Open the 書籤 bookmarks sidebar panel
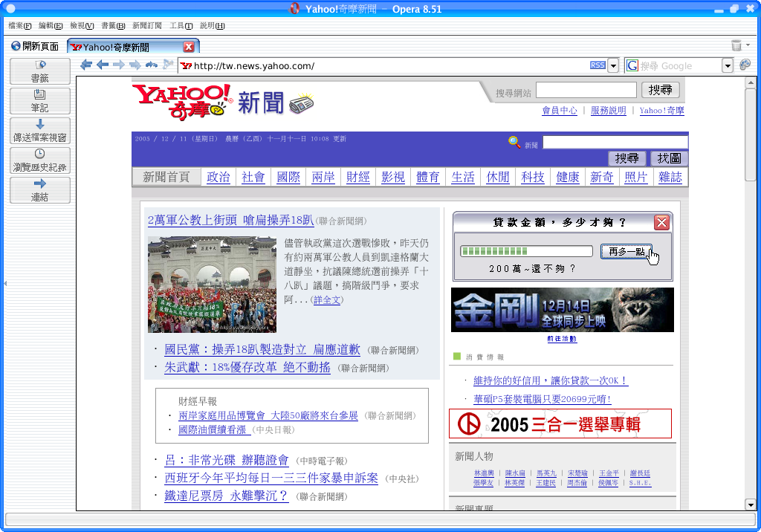 pos(40,71)
